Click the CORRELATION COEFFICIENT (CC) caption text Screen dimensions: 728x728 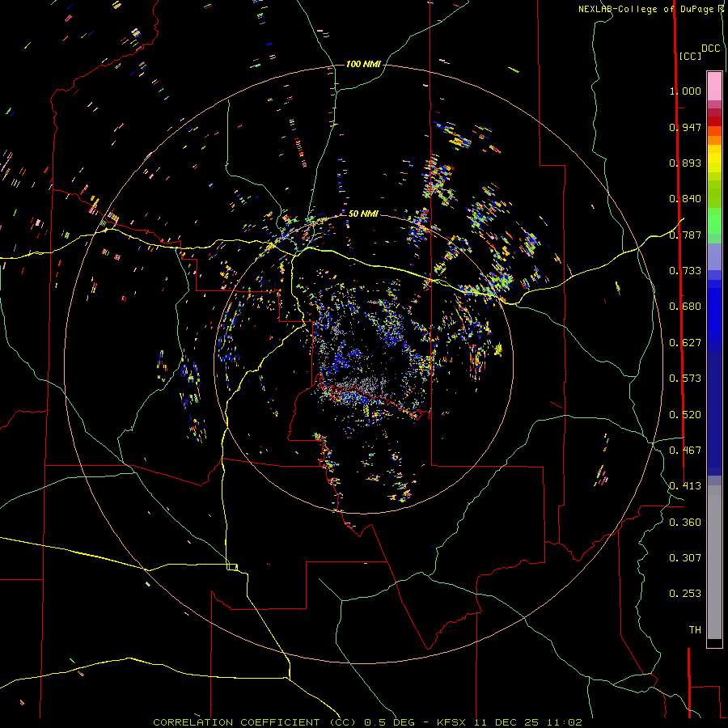pyautogui.click(x=255, y=722)
